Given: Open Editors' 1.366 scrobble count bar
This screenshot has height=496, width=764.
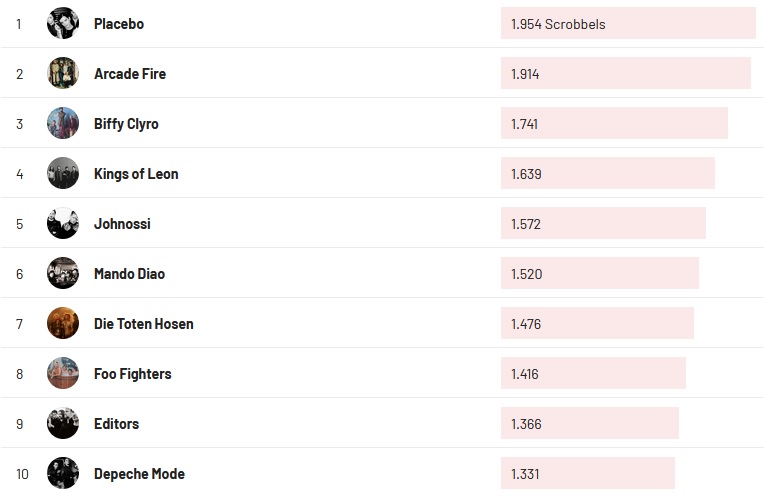Looking at the screenshot, I should 589,424.
